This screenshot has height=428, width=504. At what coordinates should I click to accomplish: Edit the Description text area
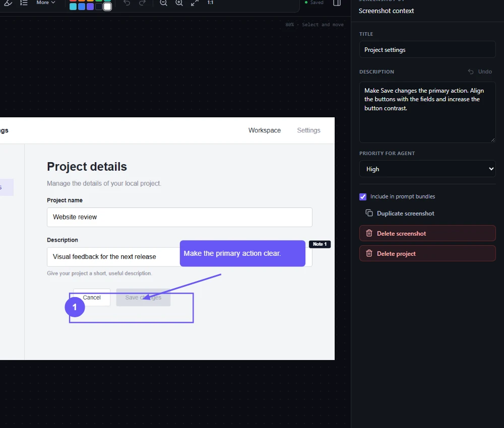tap(427, 112)
